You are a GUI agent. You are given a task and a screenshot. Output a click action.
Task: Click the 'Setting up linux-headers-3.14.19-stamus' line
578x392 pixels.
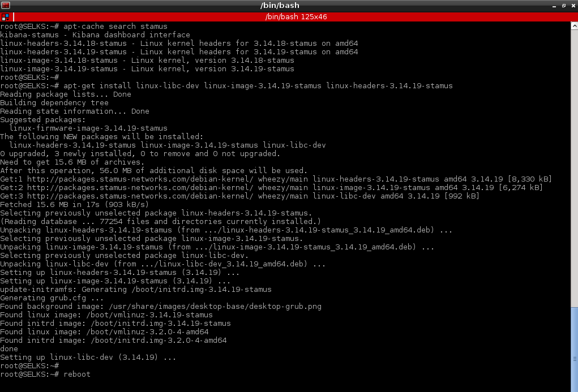[120, 272]
